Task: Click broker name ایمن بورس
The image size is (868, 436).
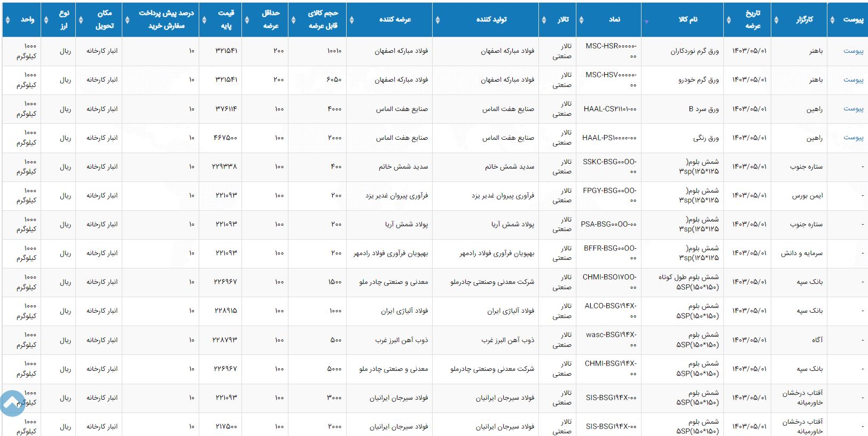Action: tap(808, 195)
